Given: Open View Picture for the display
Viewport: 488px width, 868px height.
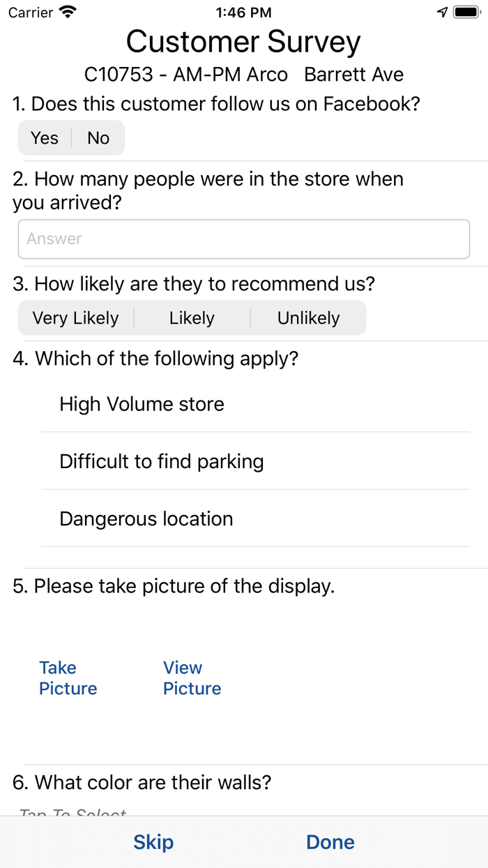Looking at the screenshot, I should [x=192, y=678].
